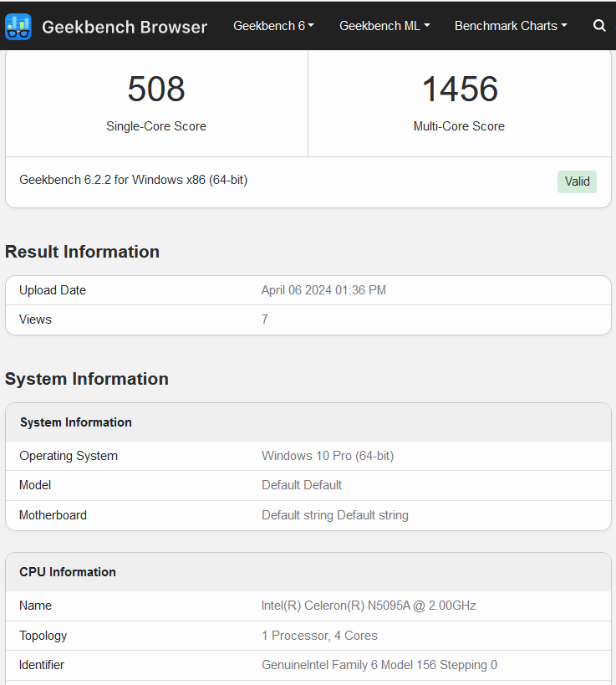Image resolution: width=616 pixels, height=685 pixels.
Task: Click the Upload Date row label
Action: coord(53,290)
